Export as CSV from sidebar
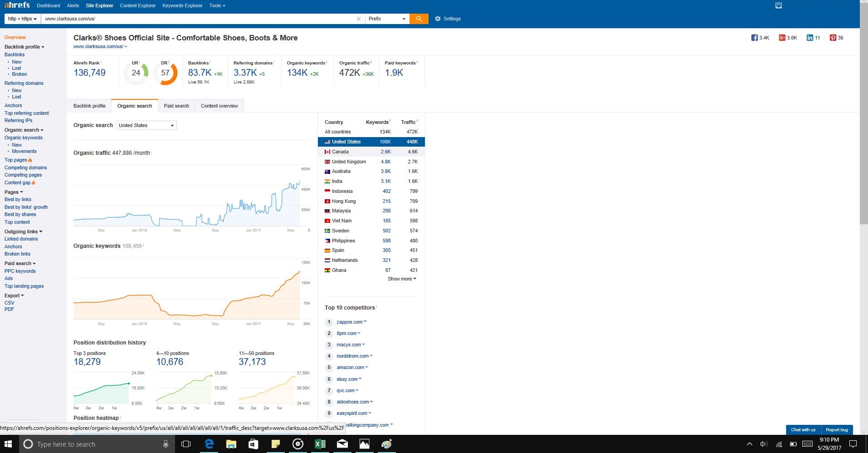The image size is (868, 453). tap(10, 303)
